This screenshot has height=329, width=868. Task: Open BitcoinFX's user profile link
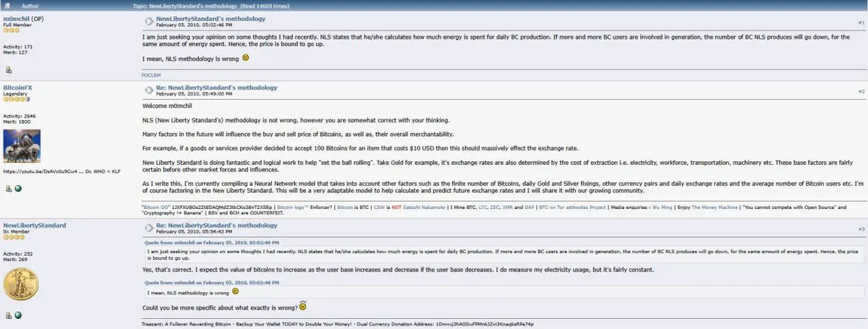pyautogui.click(x=18, y=87)
